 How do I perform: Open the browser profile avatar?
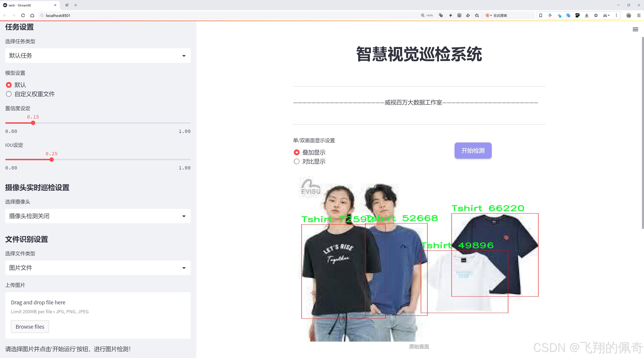coord(628,15)
